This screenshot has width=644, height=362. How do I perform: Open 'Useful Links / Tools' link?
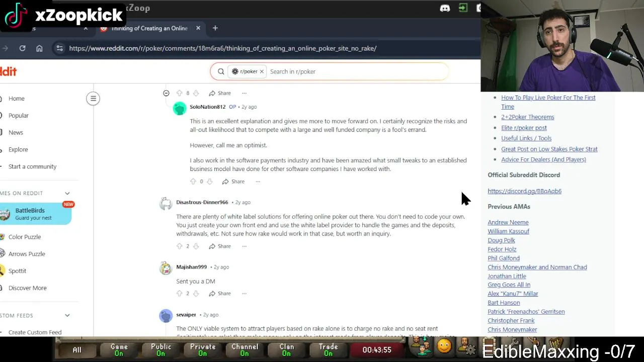(526, 138)
